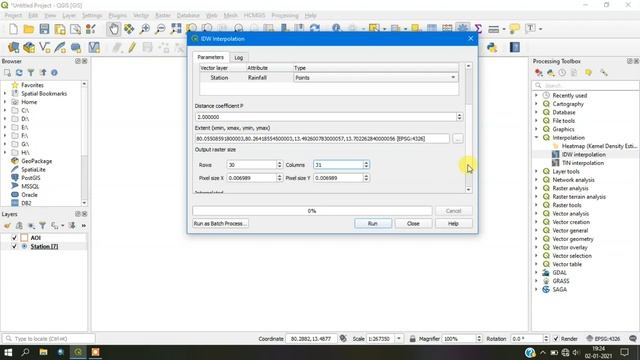Click the Processing Toolbox history clock icon
Screen dimensions: 640x360
click(x=562, y=73)
